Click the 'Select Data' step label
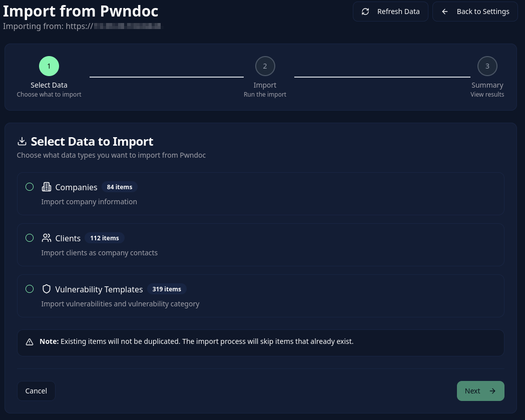Viewport: 525px width, 420px height. [x=49, y=85]
